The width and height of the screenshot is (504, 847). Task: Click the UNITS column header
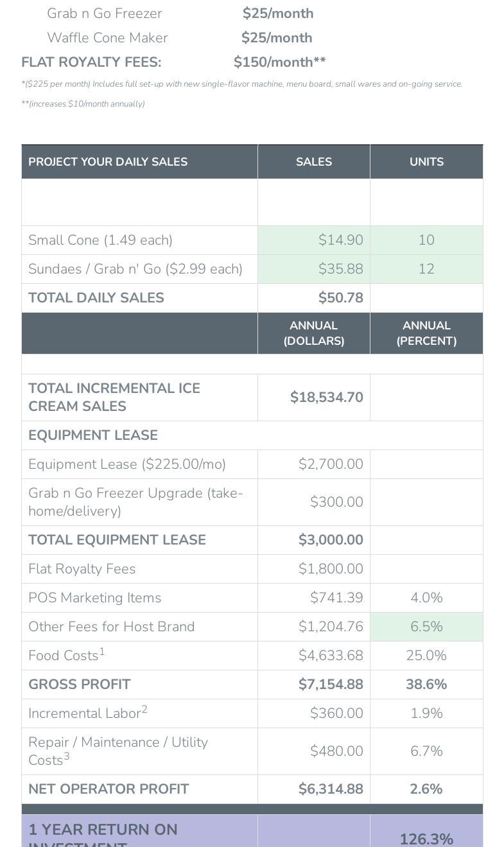click(426, 162)
